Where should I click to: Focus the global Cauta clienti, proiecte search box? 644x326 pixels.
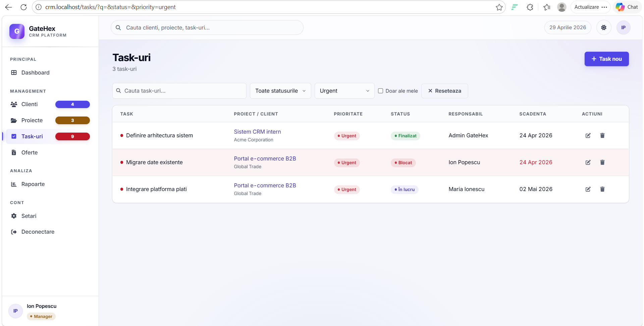point(207,28)
